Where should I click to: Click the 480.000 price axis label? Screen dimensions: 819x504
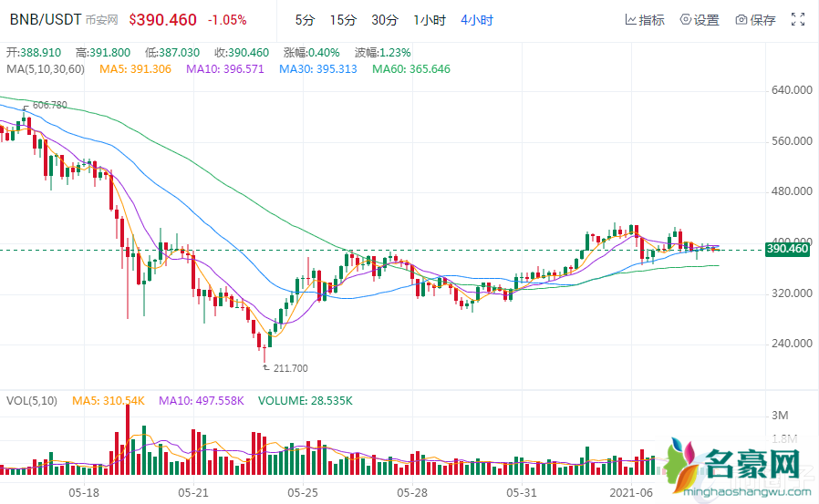792,191
